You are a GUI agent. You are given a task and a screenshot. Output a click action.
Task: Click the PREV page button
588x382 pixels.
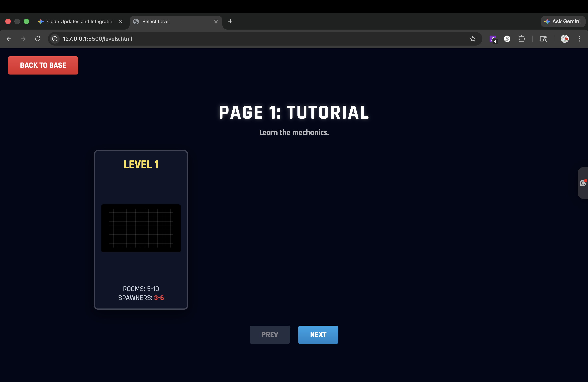(270, 334)
